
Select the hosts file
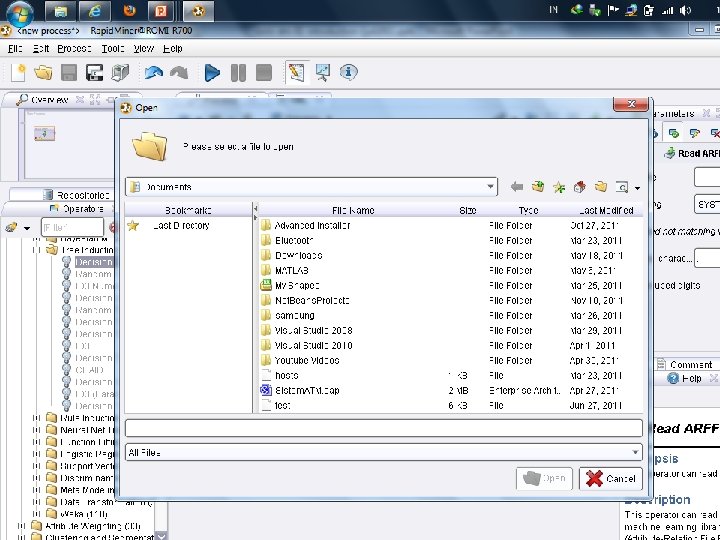287,376
